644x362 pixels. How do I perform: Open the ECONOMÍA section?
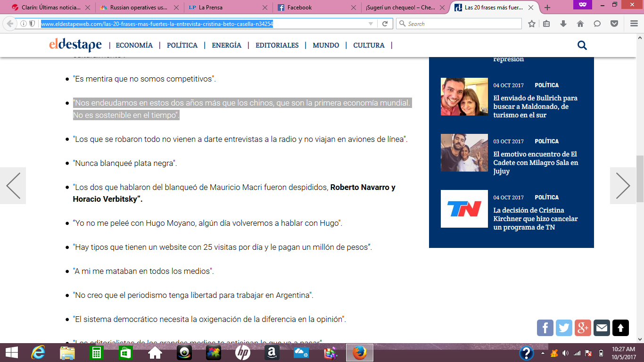(x=134, y=45)
